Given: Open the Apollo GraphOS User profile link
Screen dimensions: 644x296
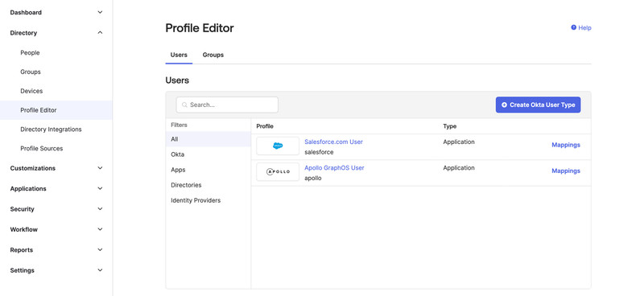Looking at the screenshot, I should pyautogui.click(x=334, y=167).
